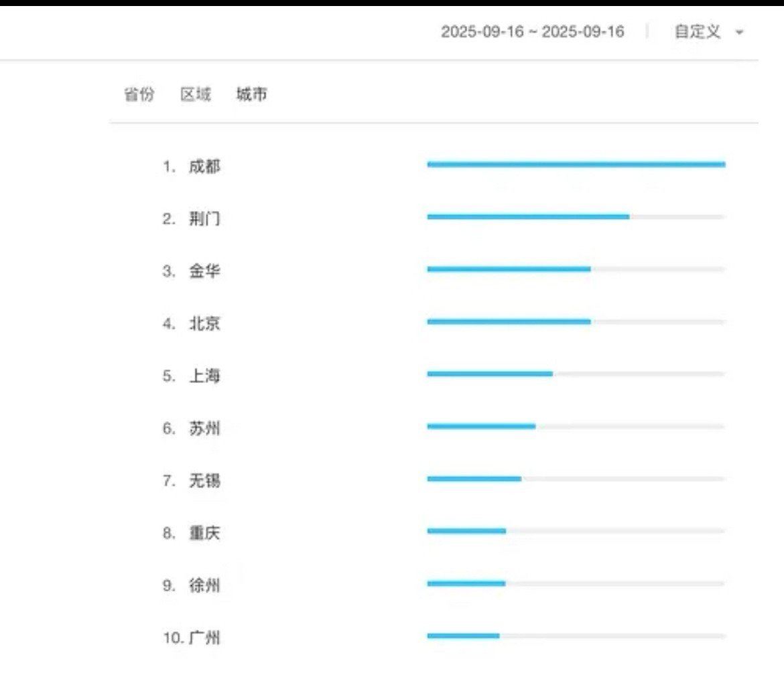Click the 广州 city name
Viewport: 784px width, 675px height.
(x=204, y=638)
